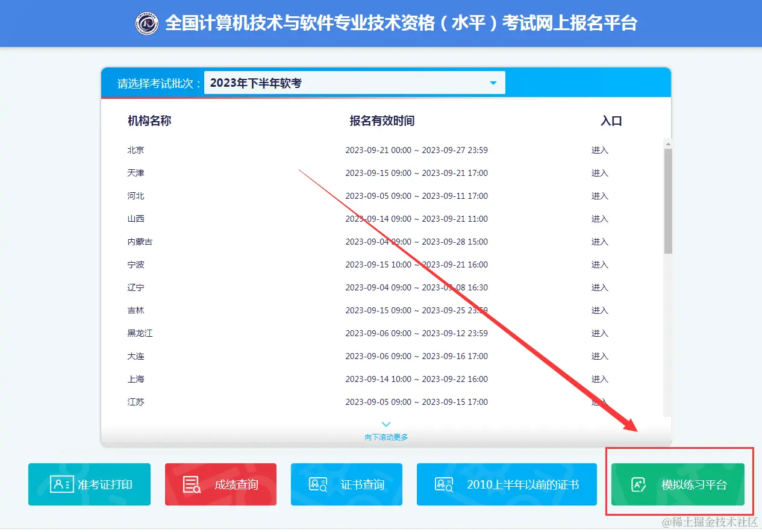Click the 向下滚动更多 text

tap(386, 437)
